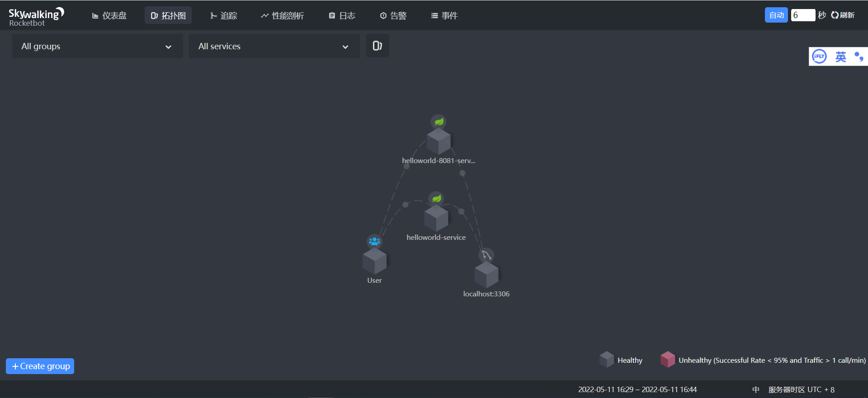868x398 pixels.
Task: Click the helloworld-service label text
Action: click(436, 237)
